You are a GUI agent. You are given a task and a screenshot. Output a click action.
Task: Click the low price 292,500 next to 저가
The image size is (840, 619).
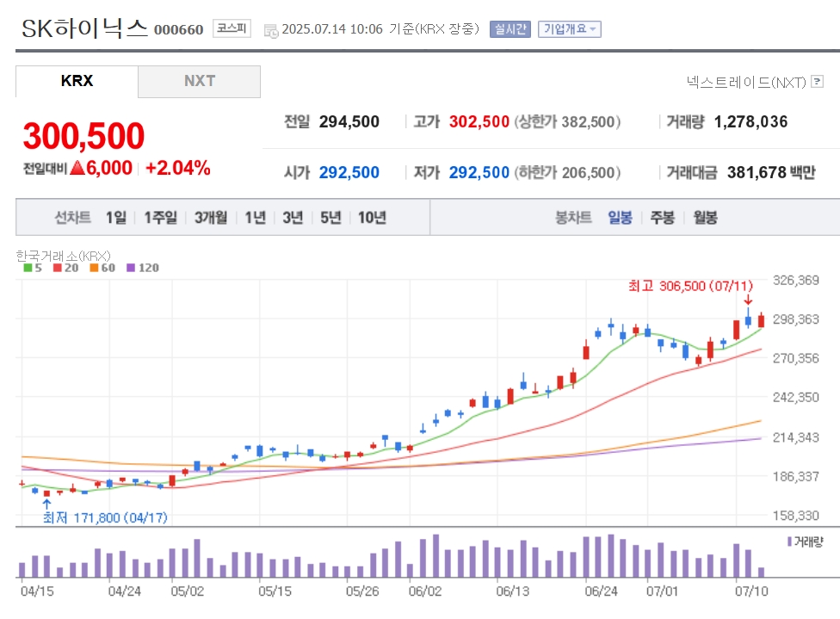click(x=479, y=172)
